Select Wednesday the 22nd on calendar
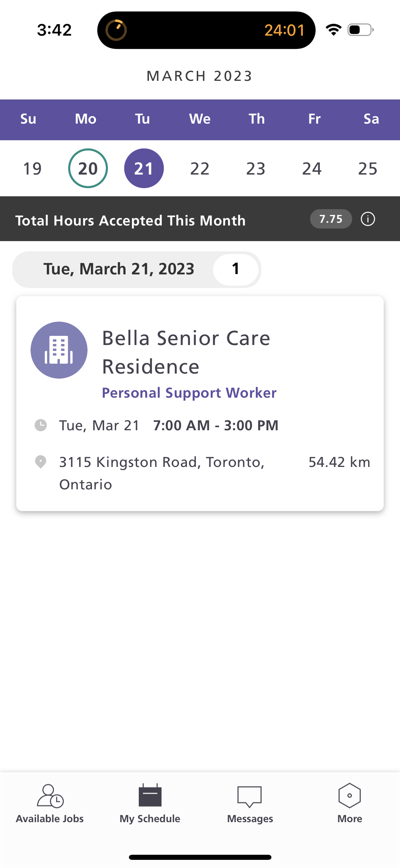This screenshot has width=400, height=868. pyautogui.click(x=200, y=168)
